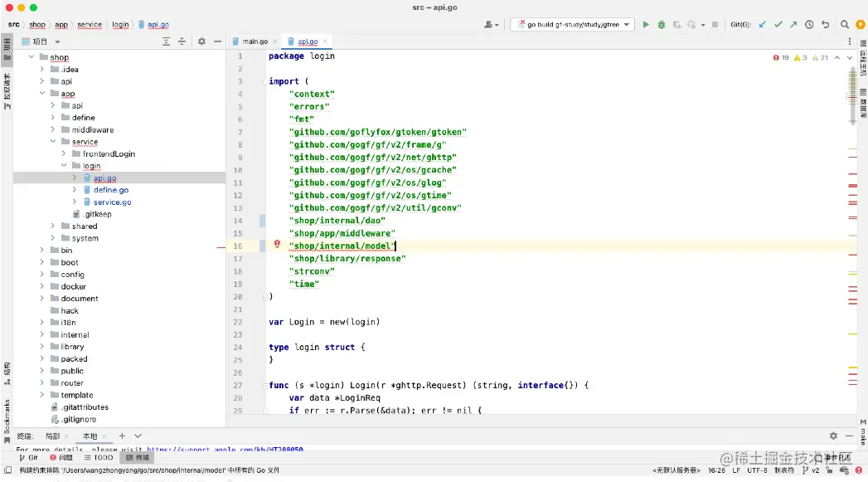Viewport: 868px width, 482px height.
Task: Stop the running process
Action: tap(715, 24)
